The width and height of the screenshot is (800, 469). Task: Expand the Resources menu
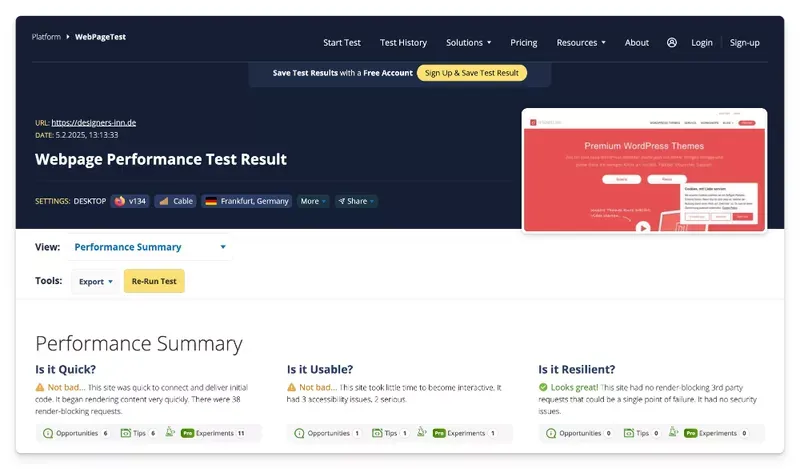click(x=581, y=43)
